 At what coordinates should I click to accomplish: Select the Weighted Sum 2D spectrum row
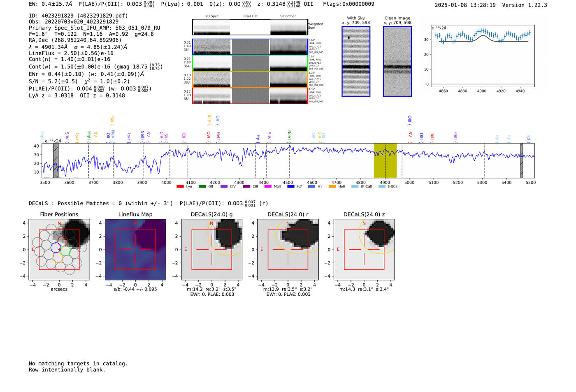pos(250,27)
